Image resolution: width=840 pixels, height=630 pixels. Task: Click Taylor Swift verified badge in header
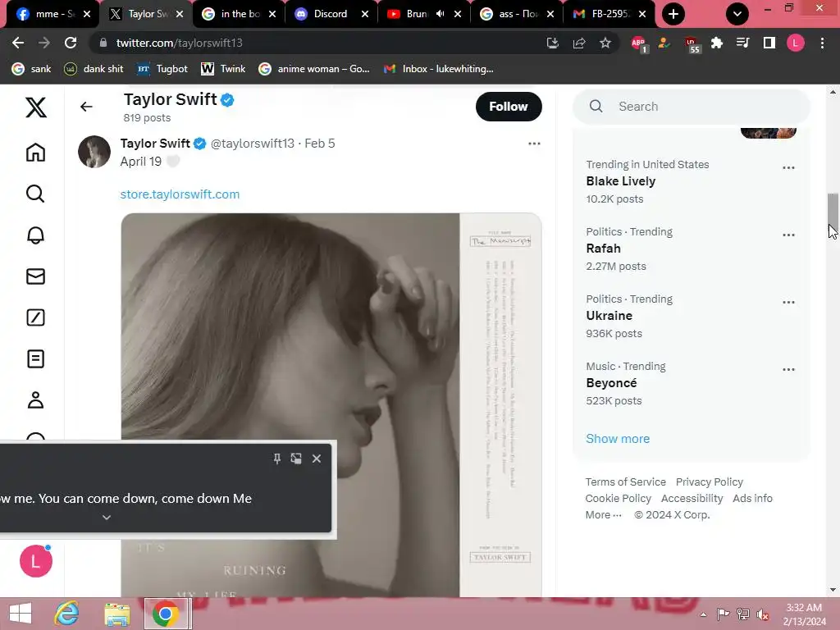tap(227, 100)
